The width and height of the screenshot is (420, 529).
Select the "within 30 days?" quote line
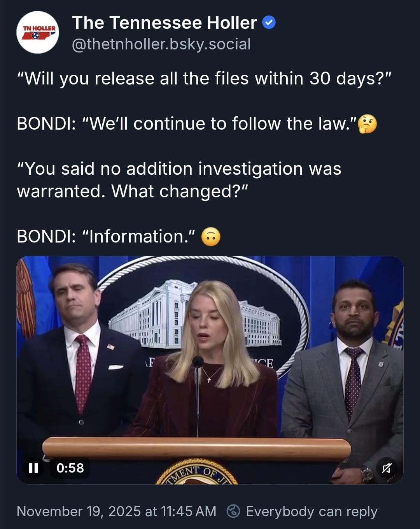click(204, 79)
